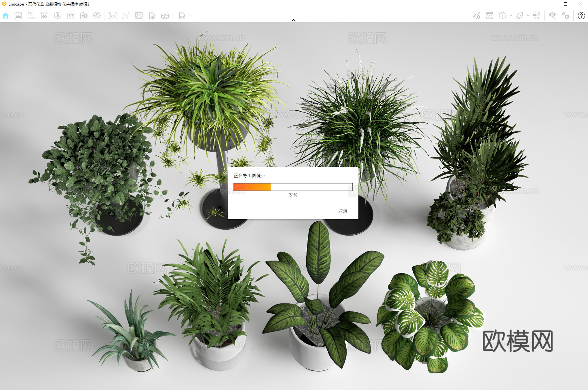Click 取消 to cancel the image export
The height and width of the screenshot is (390, 588).
tap(343, 211)
